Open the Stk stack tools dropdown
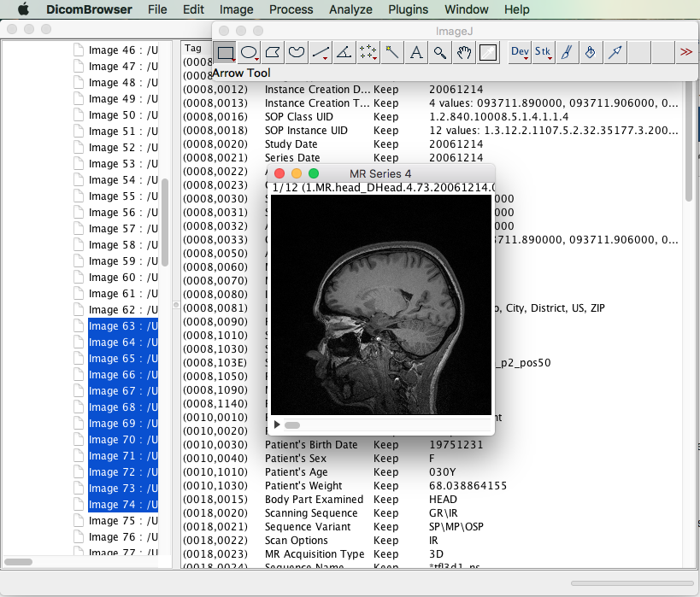This screenshot has width=700, height=597. [x=544, y=53]
